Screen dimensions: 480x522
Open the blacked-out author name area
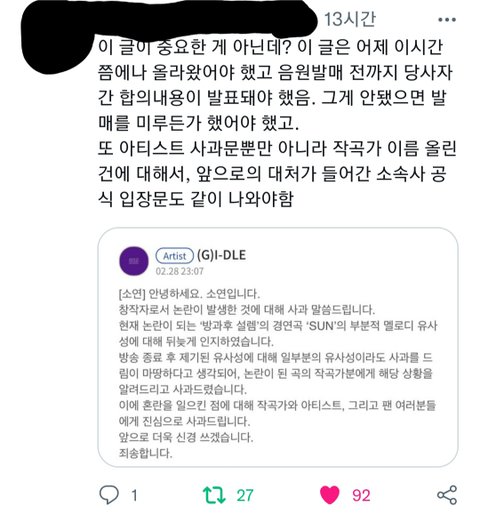click(170, 25)
